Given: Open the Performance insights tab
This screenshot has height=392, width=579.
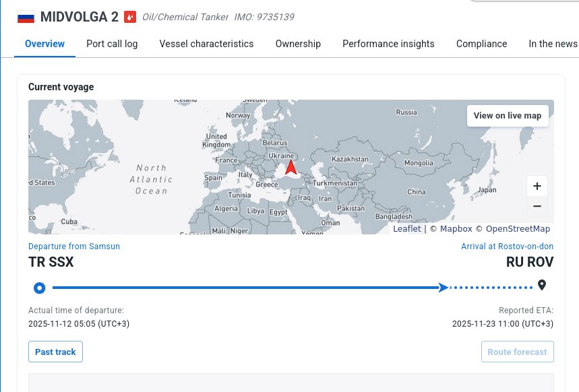Looking at the screenshot, I should click(x=388, y=44).
